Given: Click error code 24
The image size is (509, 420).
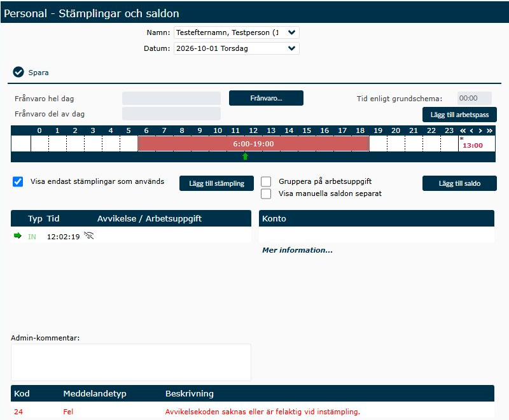Looking at the screenshot, I should [x=18, y=412].
